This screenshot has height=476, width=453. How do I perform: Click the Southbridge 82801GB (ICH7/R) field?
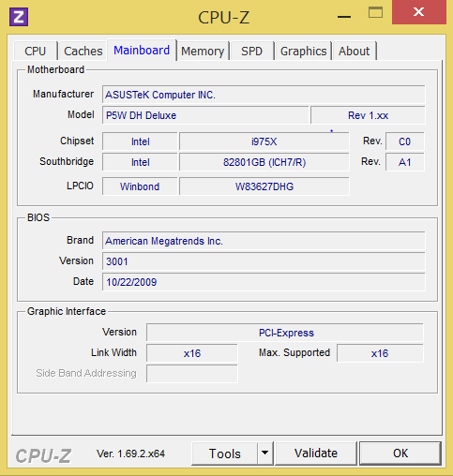coord(264,162)
